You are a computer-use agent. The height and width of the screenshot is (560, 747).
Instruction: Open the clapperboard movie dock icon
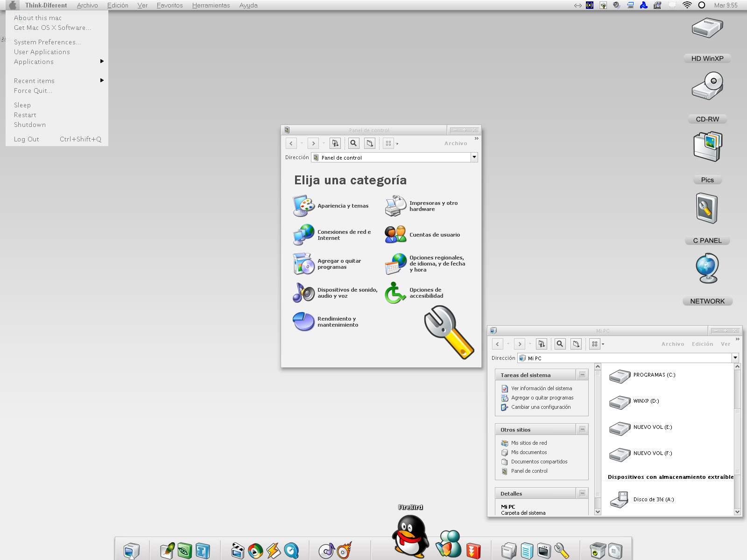[238, 551]
